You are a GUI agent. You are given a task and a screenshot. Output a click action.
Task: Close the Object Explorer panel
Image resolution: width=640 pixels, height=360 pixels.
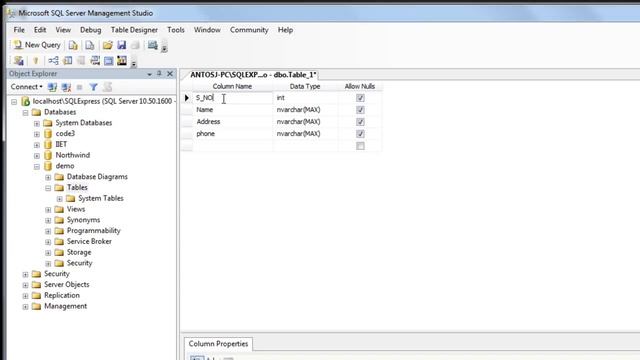point(170,73)
